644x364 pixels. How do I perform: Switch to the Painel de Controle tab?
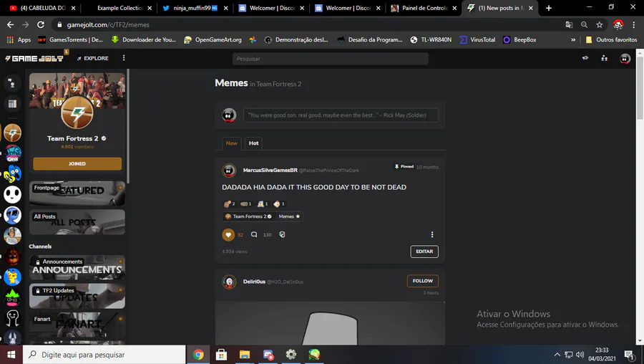pos(424,8)
